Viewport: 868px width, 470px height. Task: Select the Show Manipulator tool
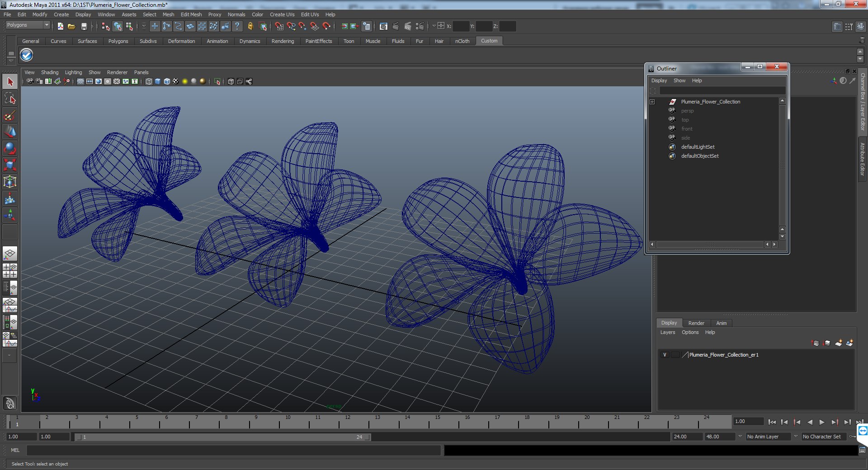pyautogui.click(x=10, y=215)
